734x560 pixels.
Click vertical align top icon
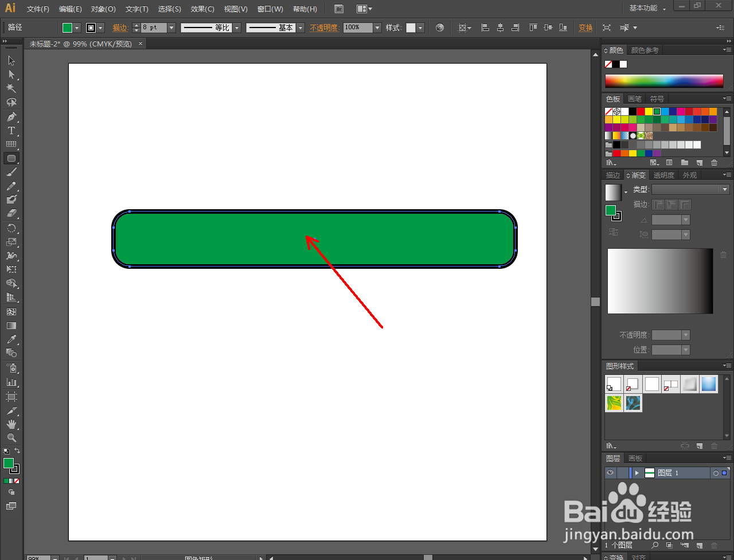(533, 28)
